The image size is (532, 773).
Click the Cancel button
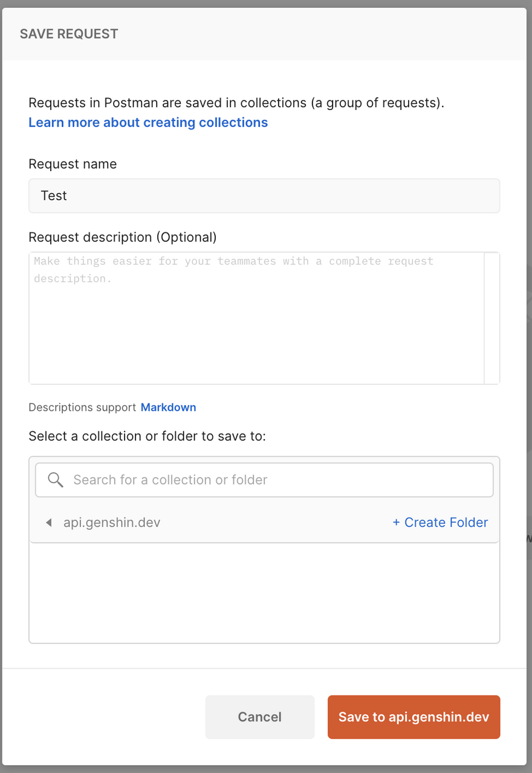pos(260,717)
